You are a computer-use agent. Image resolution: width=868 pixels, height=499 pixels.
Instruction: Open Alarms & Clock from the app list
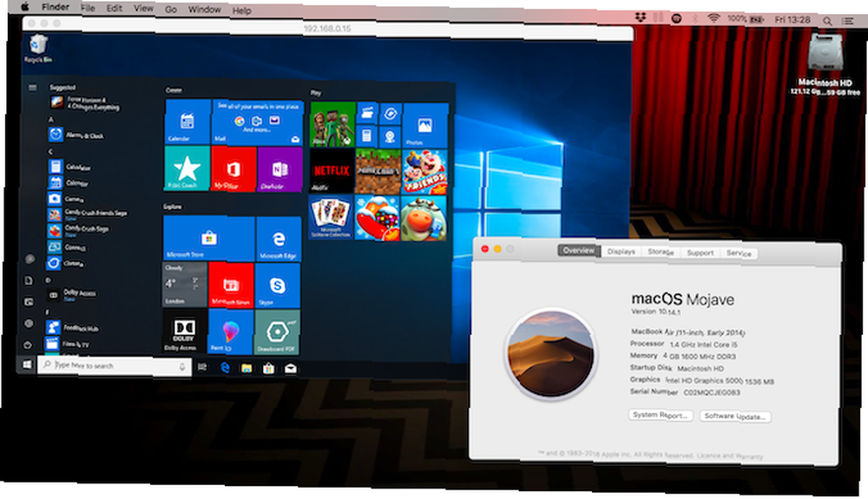pos(76,135)
